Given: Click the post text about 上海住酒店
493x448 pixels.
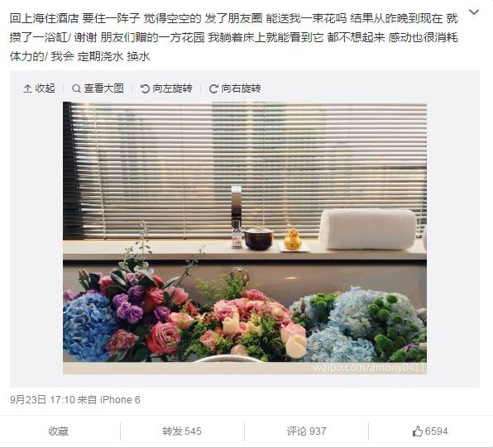Looking at the screenshot, I should click(233, 37).
